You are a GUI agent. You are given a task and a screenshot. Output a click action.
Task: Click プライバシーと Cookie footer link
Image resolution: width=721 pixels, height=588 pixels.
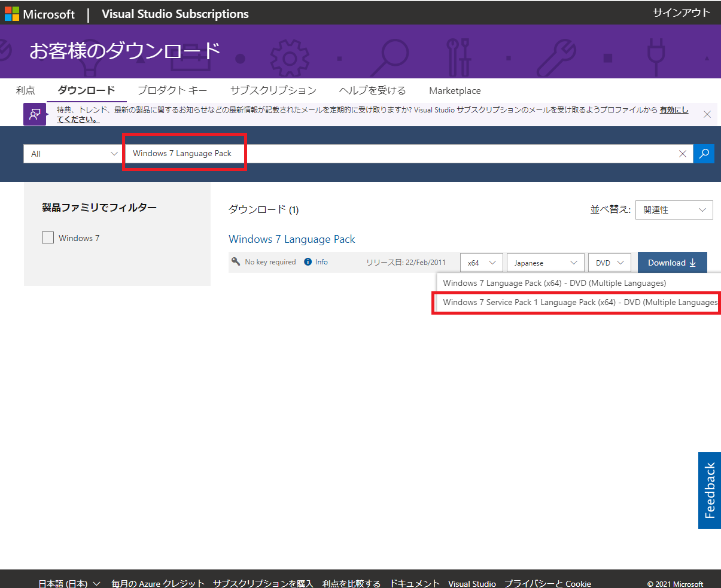(547, 583)
